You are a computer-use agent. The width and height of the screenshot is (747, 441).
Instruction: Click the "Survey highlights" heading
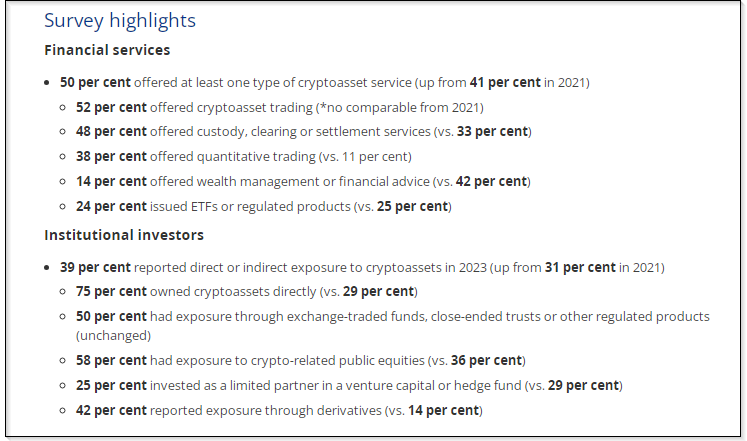(x=120, y=21)
